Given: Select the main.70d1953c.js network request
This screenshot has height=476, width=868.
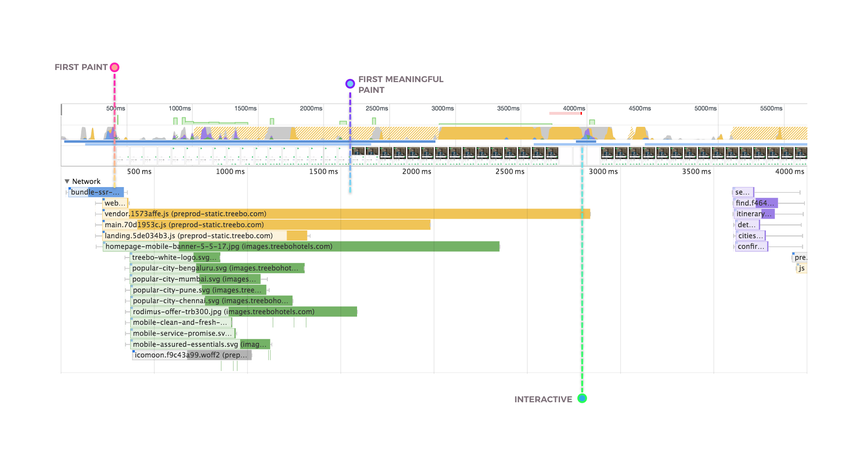Looking at the screenshot, I should coord(266,225).
